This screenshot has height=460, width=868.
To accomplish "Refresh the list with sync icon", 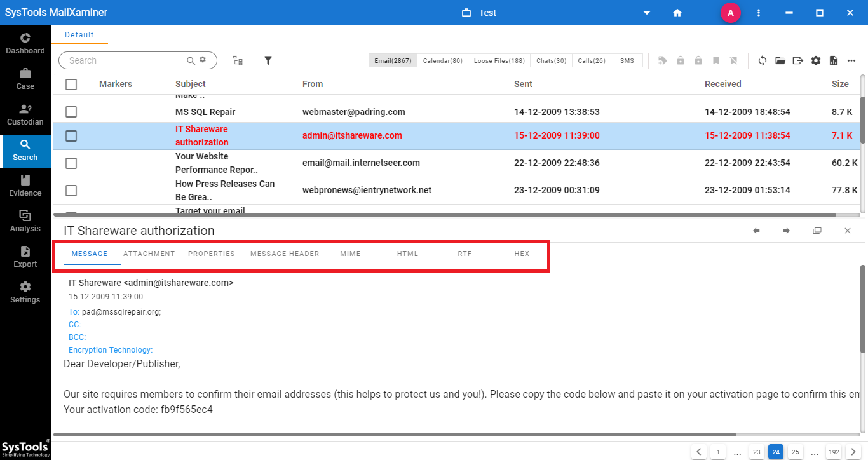I will point(763,60).
